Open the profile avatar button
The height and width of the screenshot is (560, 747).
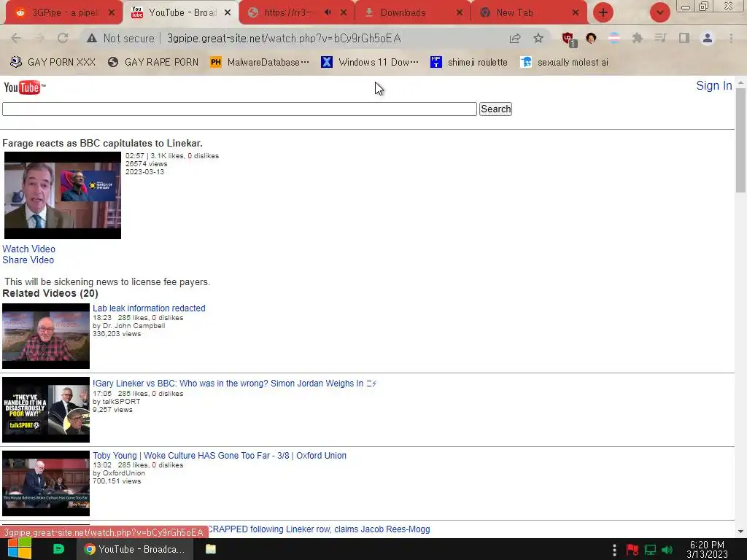[708, 38]
